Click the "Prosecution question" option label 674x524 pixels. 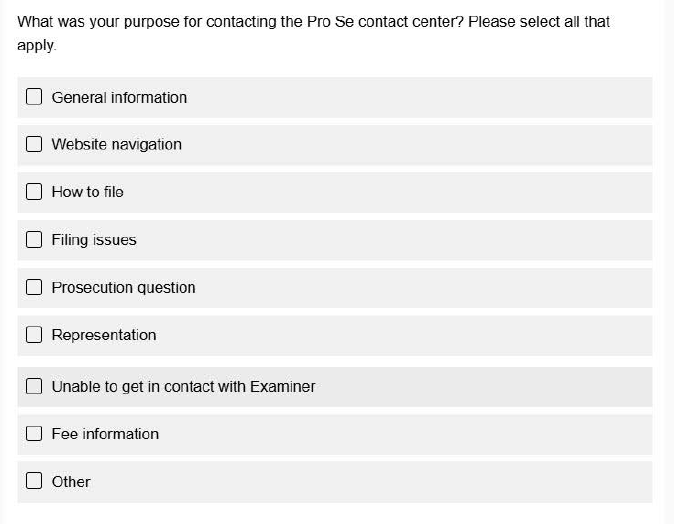[123, 287]
